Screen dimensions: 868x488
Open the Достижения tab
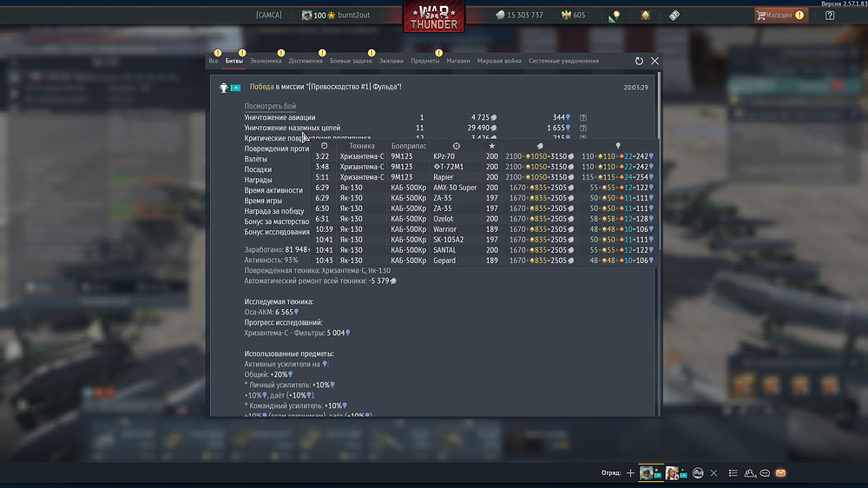(306, 61)
